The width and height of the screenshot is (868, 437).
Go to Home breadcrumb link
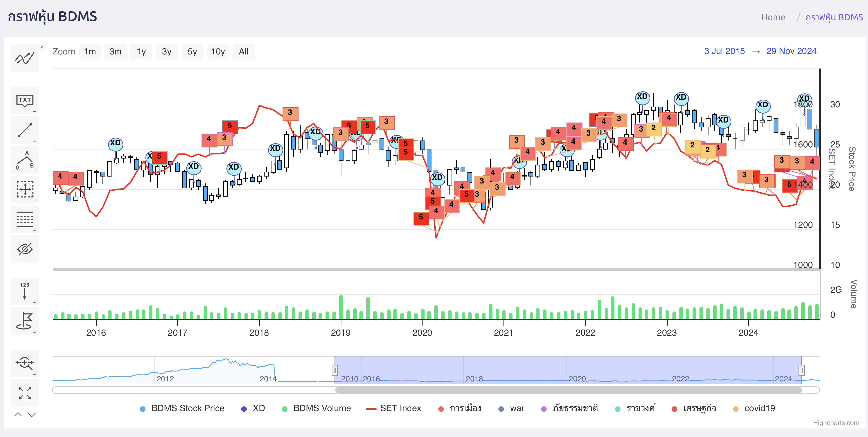[773, 17]
